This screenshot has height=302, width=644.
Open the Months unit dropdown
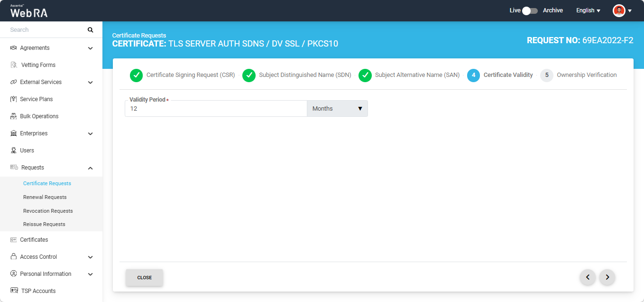click(338, 109)
